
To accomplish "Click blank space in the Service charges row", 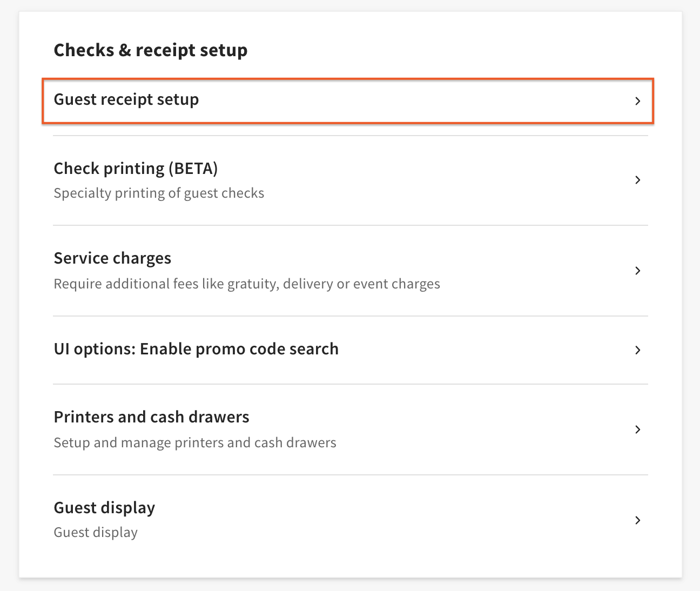I will (x=529, y=270).
